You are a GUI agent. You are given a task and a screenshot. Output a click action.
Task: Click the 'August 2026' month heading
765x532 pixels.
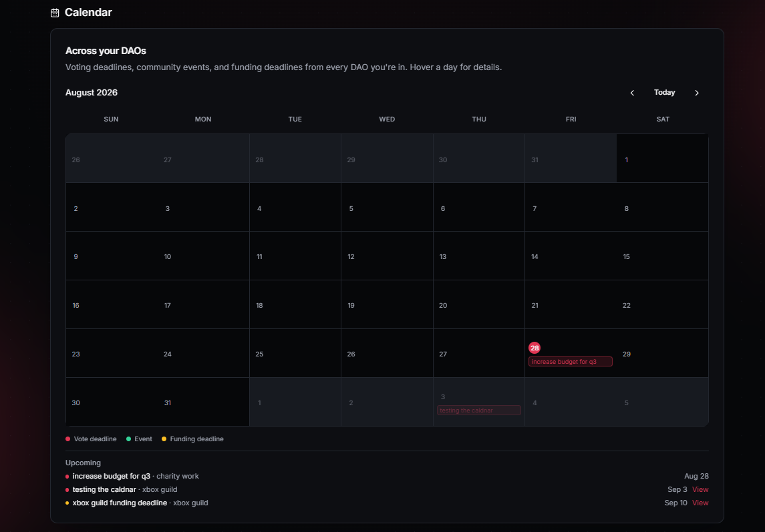coord(92,93)
